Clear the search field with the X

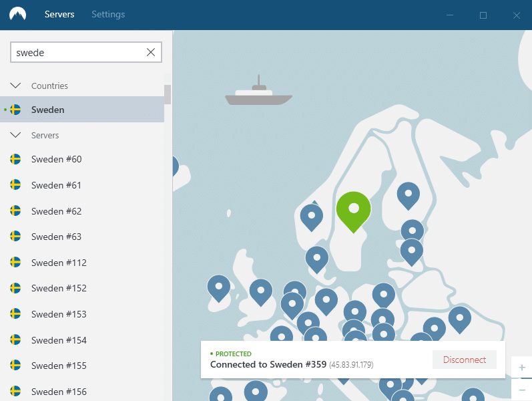151,52
